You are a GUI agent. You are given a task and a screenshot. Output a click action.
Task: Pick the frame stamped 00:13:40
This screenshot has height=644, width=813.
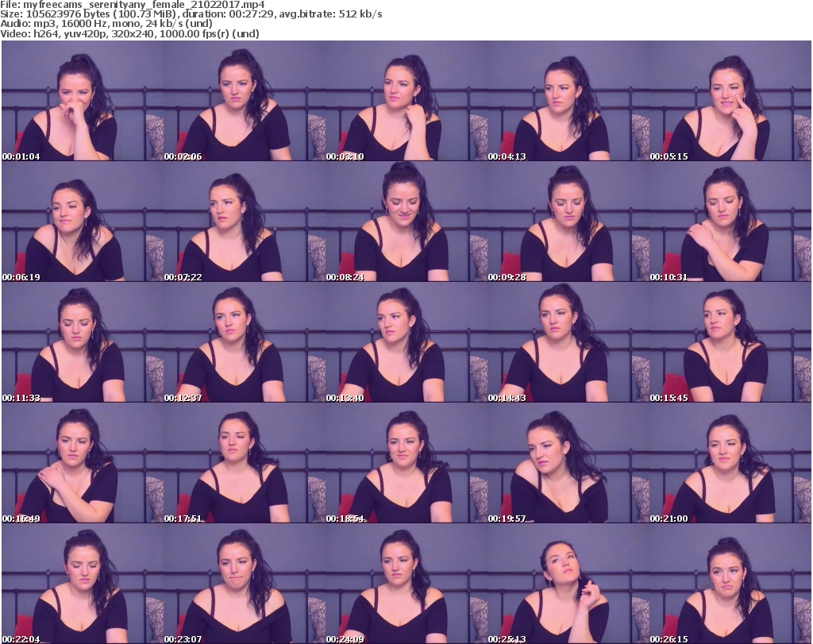(406, 342)
